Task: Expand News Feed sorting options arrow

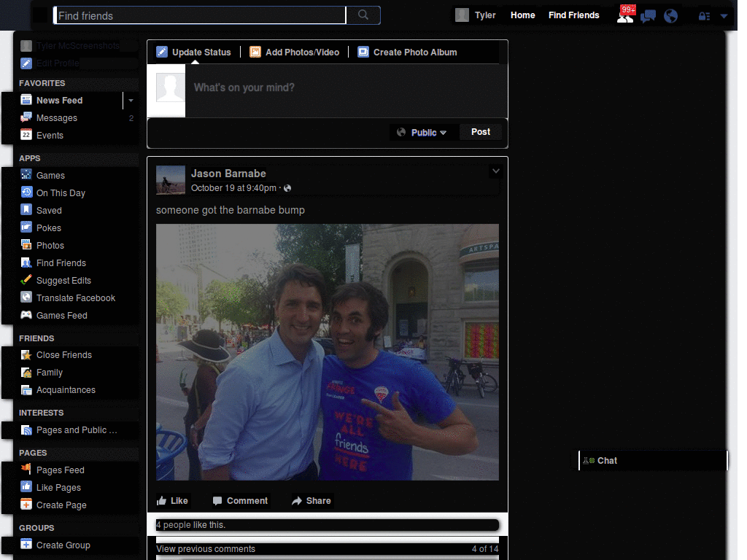Action: pyautogui.click(x=131, y=101)
